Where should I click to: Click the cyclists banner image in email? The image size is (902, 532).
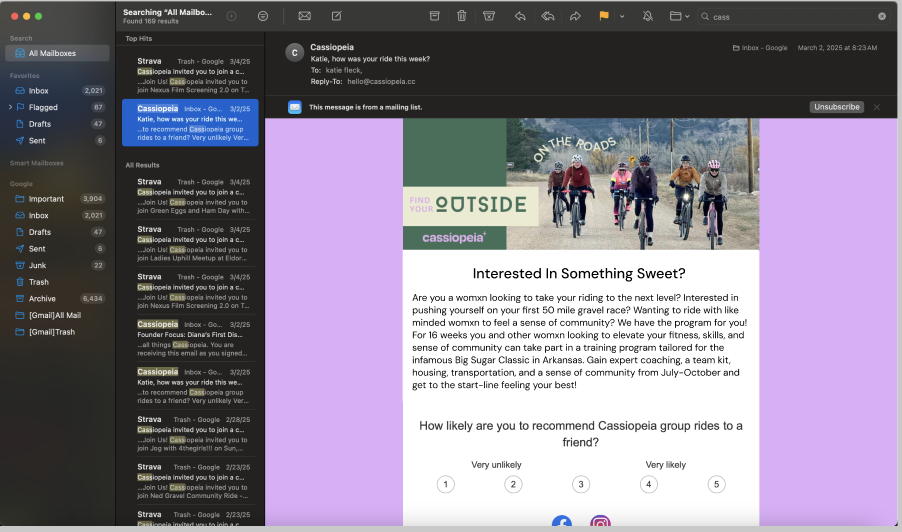coord(633,184)
